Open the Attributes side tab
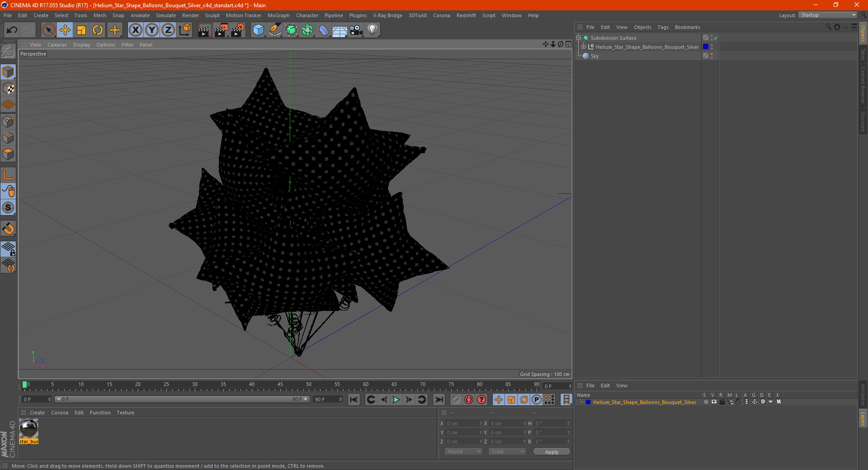The image size is (868, 470). (x=863, y=395)
